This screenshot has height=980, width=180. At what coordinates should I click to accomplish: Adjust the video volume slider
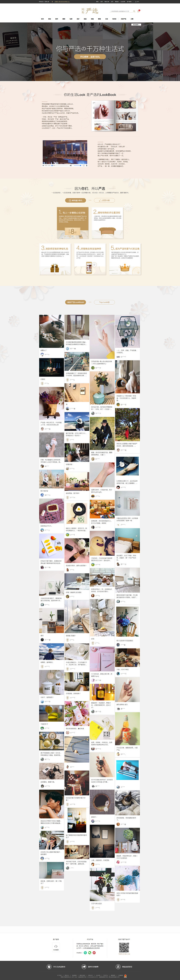77,165
